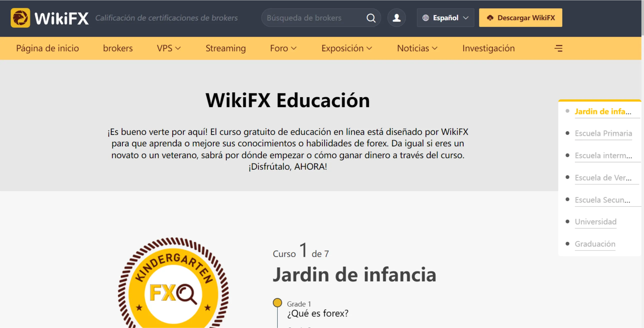
Task: Jump to Escuela de Ver... section
Action: tap(603, 178)
